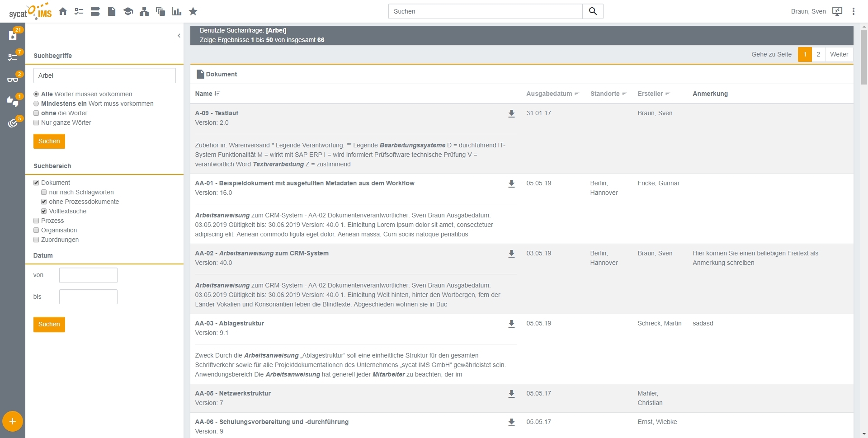Screen dimensions: 868x438
Task: Click the home icon in top toolbar
Action: tap(63, 11)
